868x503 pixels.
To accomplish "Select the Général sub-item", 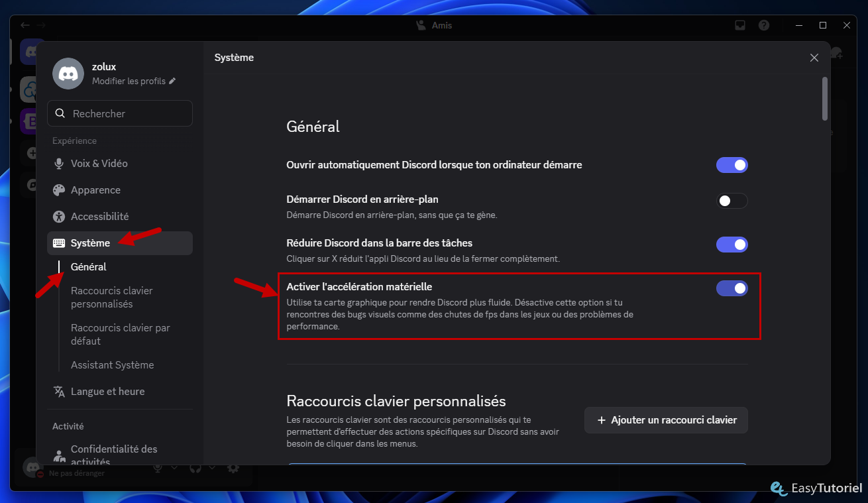I will [x=89, y=267].
